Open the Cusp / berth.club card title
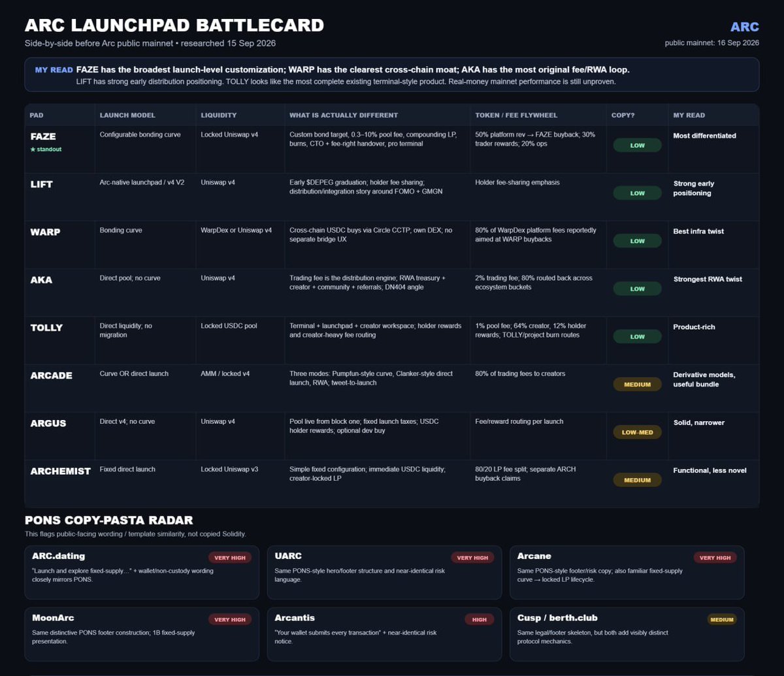784x676 pixels. coord(557,618)
